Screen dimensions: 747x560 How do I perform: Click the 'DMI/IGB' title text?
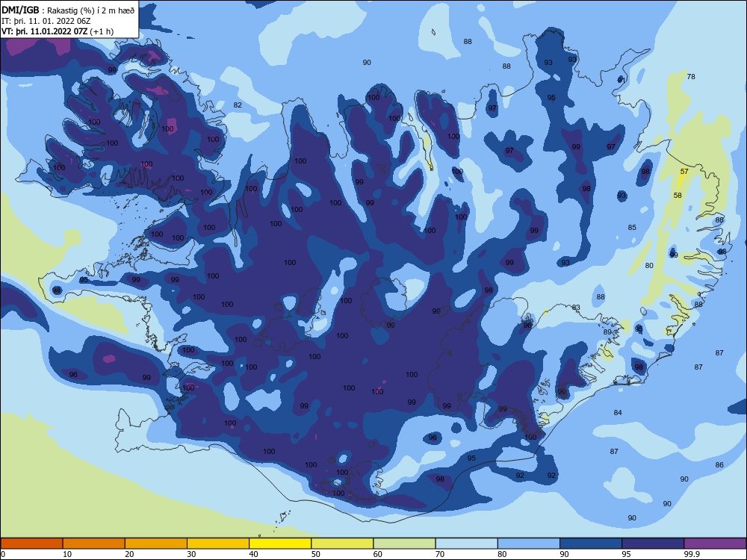click(20, 10)
